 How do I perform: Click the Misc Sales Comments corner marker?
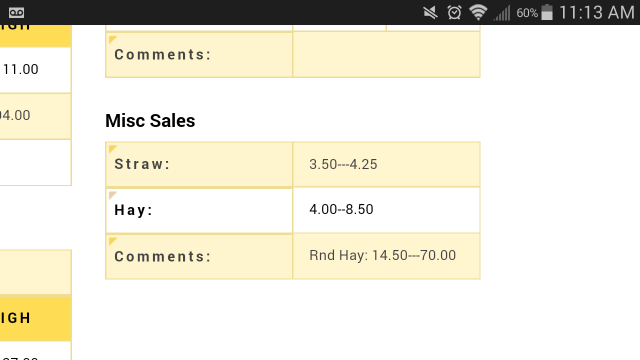click(113, 241)
